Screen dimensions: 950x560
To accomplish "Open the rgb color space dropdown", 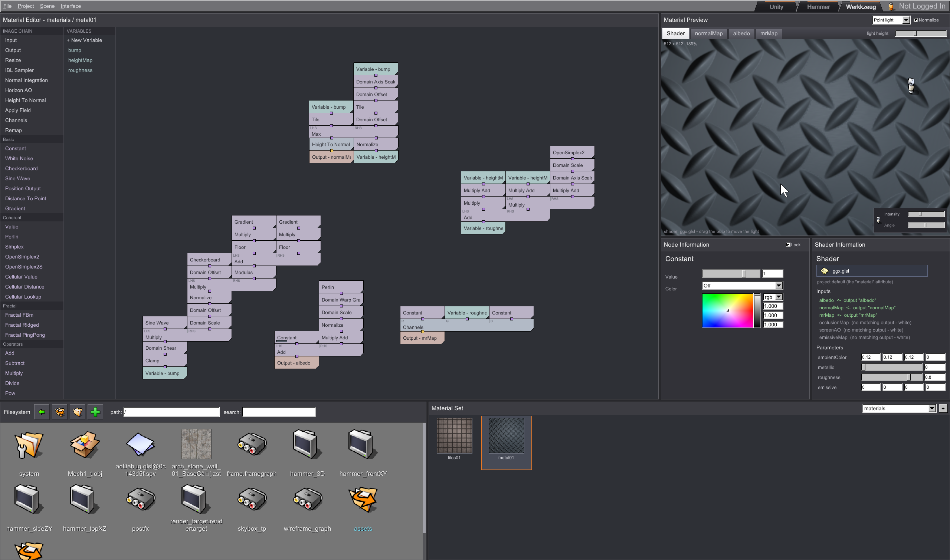I will point(773,297).
